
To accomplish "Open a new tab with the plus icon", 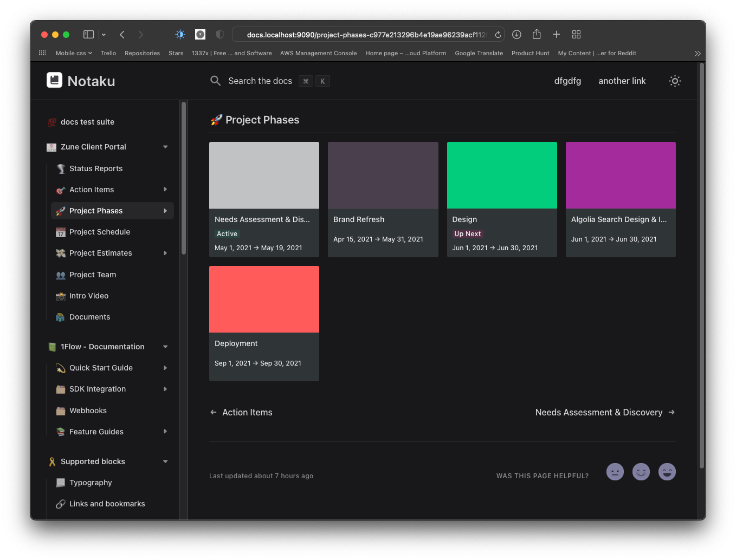I will click(x=556, y=35).
